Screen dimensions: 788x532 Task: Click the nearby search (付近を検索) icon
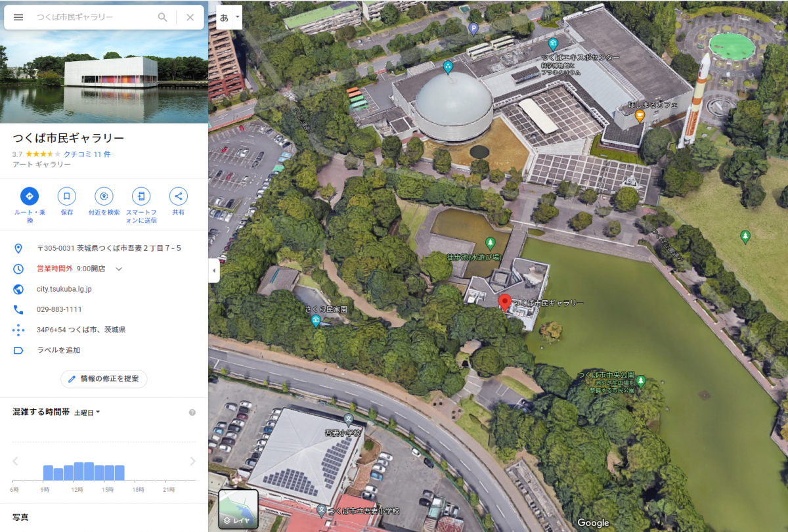click(104, 196)
